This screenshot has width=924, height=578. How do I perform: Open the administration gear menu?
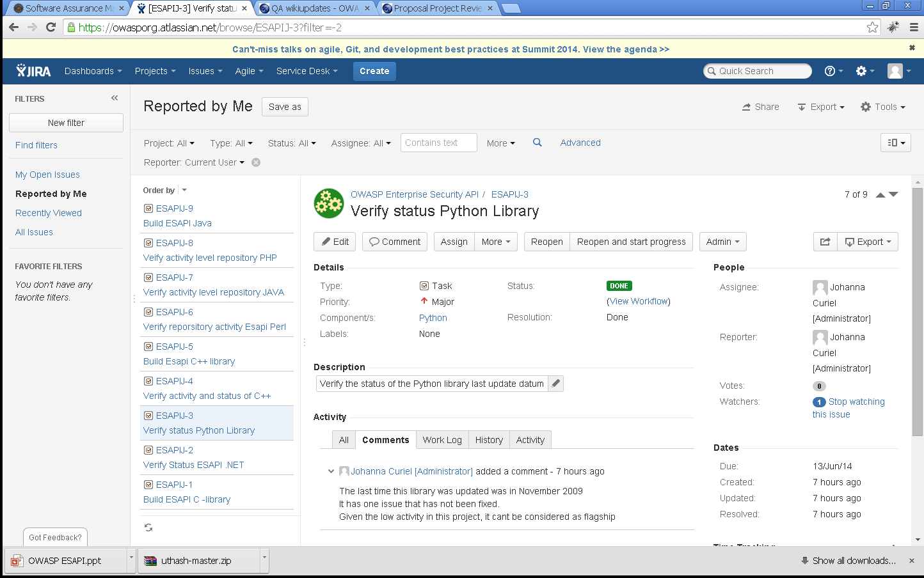pyautogui.click(x=864, y=71)
